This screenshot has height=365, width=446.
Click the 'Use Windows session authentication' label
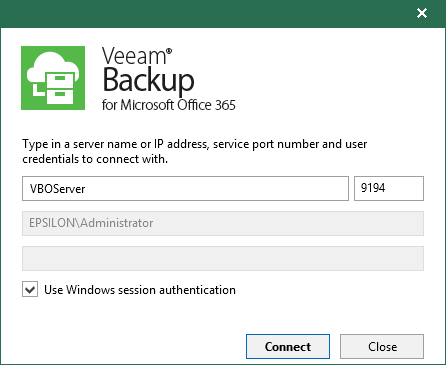click(140, 290)
